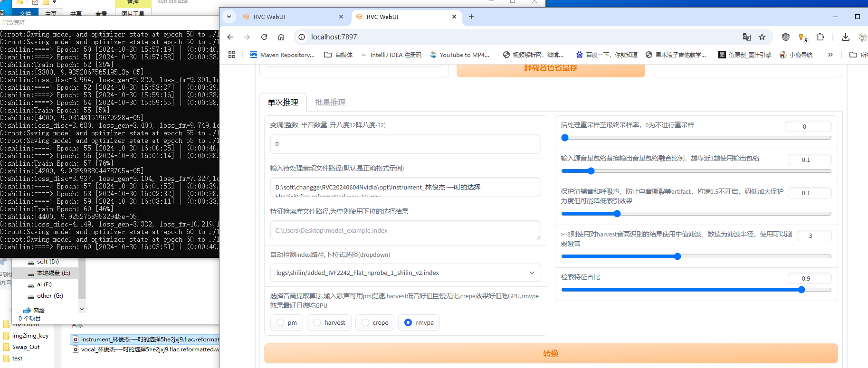The image size is (868, 368).
Task: Switch to 批量推理 tab
Action: [331, 102]
